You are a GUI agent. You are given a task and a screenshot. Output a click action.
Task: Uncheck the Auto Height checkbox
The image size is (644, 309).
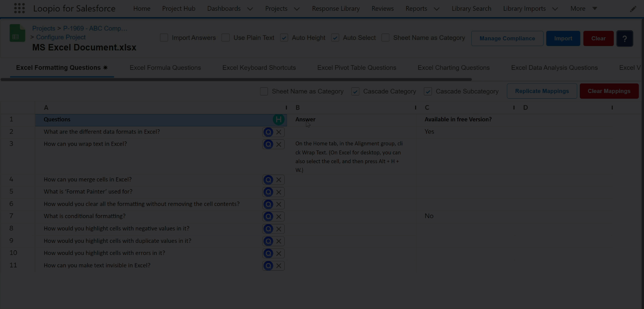click(x=284, y=38)
